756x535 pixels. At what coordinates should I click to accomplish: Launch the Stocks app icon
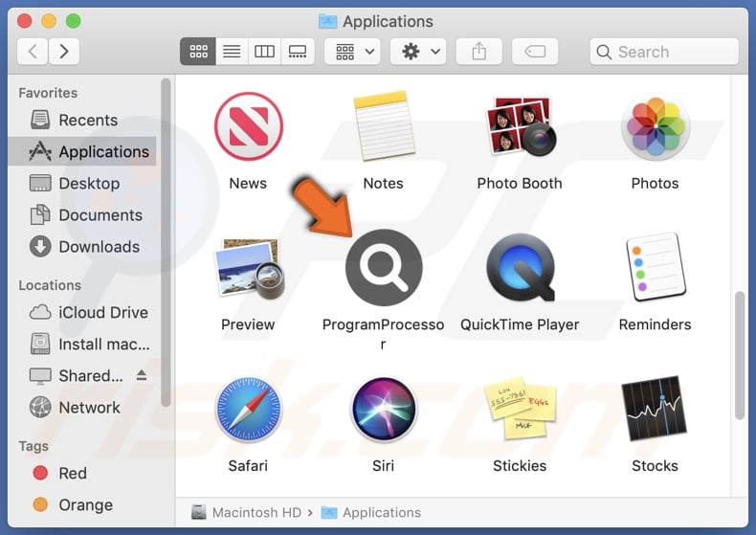tap(655, 410)
